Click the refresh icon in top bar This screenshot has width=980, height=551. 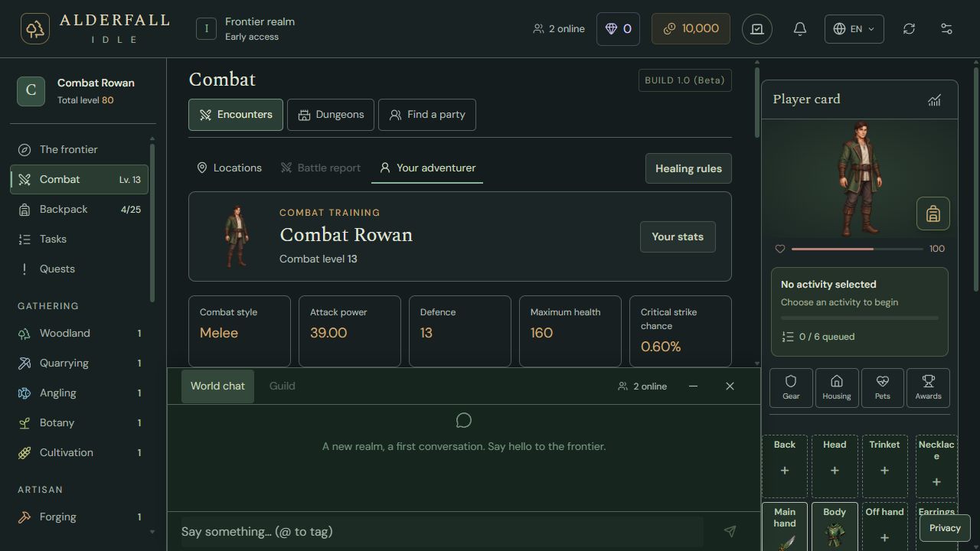(x=909, y=29)
